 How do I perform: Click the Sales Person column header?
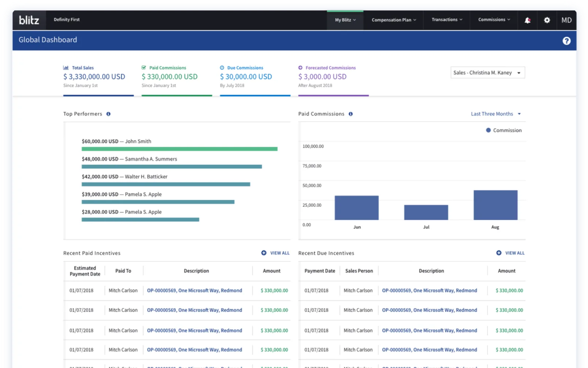[359, 271]
